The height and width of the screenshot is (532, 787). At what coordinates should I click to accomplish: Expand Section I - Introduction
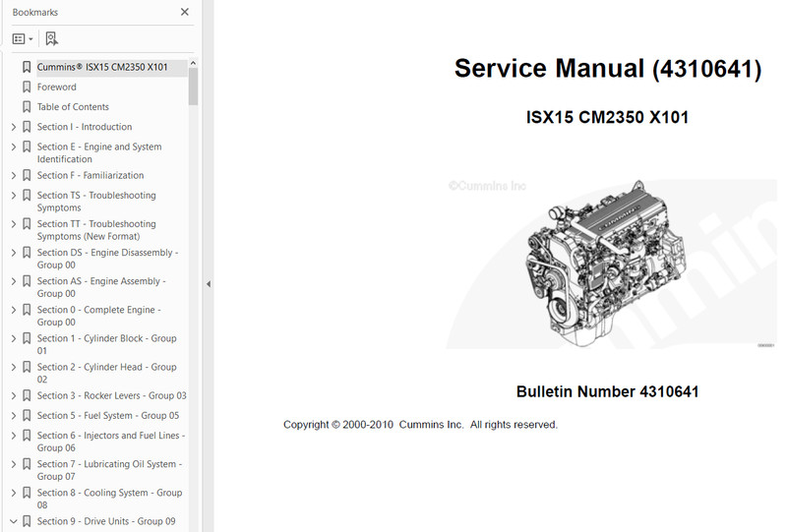(x=14, y=127)
